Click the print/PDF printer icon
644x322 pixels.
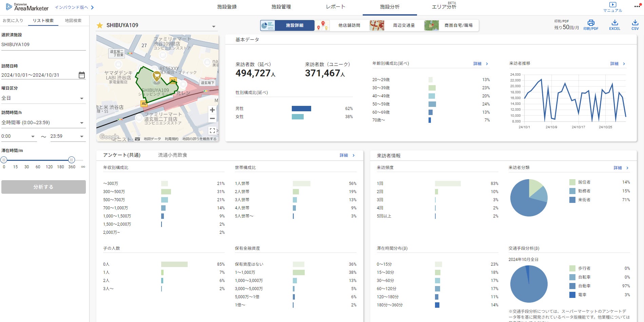coord(591,23)
